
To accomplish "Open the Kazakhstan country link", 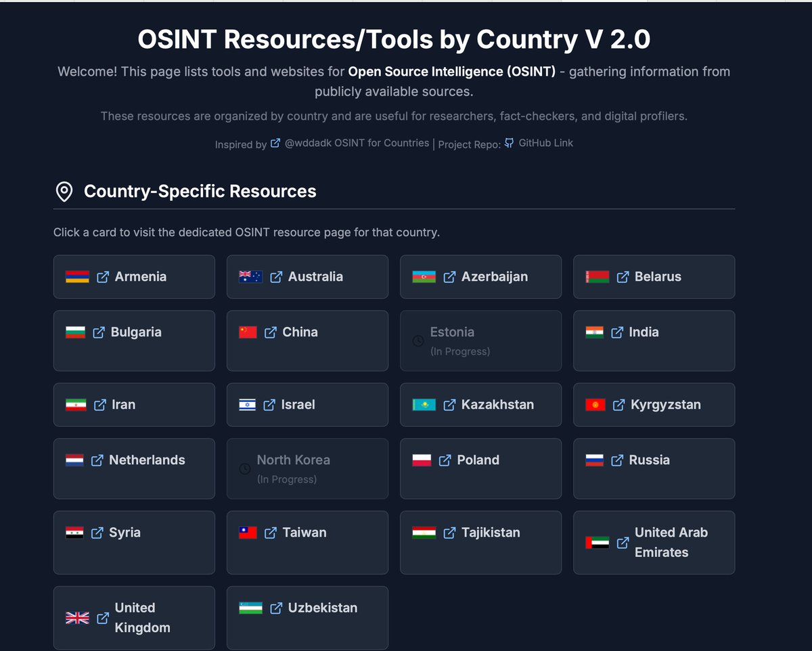I will tap(480, 405).
